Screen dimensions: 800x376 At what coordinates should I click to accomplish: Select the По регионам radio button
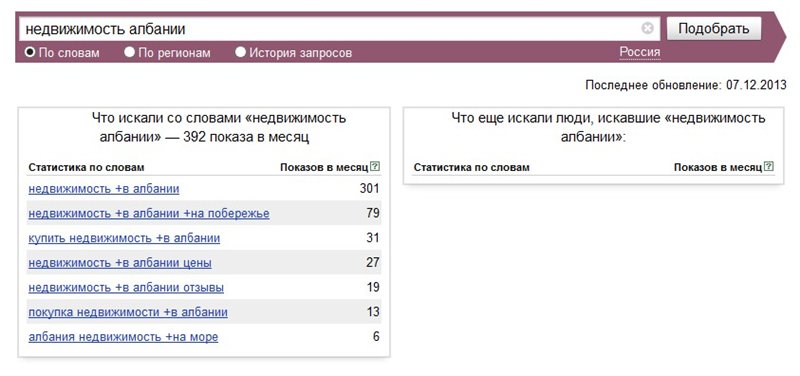point(130,52)
